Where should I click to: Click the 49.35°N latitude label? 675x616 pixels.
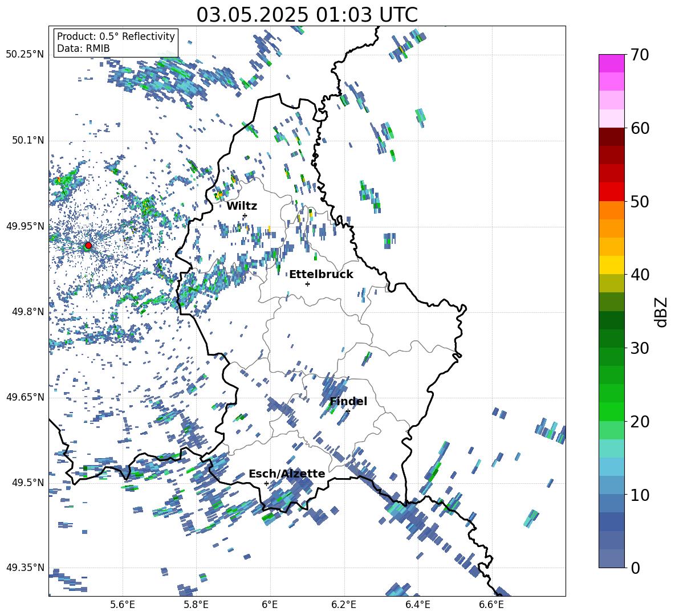(x=25, y=568)
